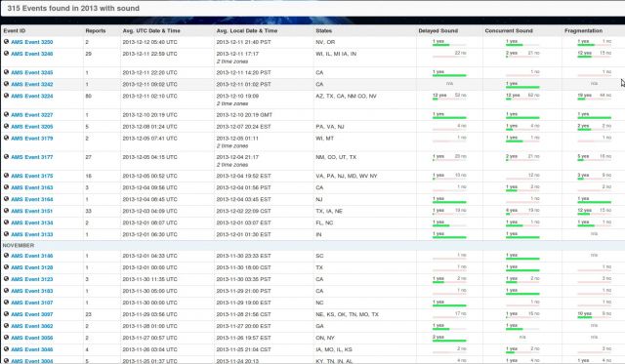Sort by Reports column header
Screen dimensions: 625x364
[96, 30]
